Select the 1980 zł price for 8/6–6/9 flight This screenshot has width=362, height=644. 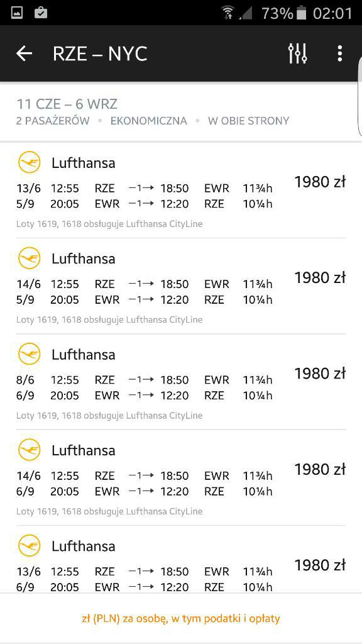tap(320, 374)
